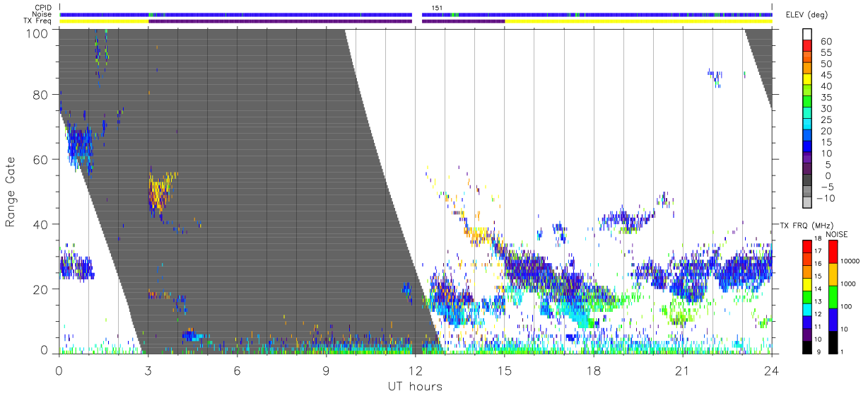
Task: Click the purple section of the TX Freq strip
Action: 280,21
